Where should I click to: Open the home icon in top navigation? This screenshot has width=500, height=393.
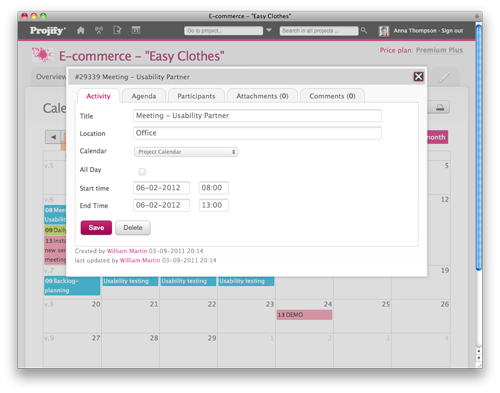click(x=80, y=31)
